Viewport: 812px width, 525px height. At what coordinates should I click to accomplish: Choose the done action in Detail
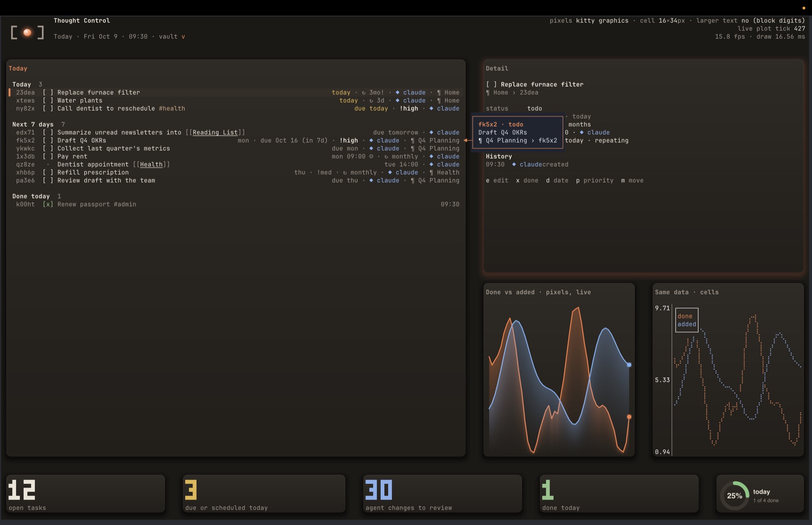pyautogui.click(x=527, y=180)
